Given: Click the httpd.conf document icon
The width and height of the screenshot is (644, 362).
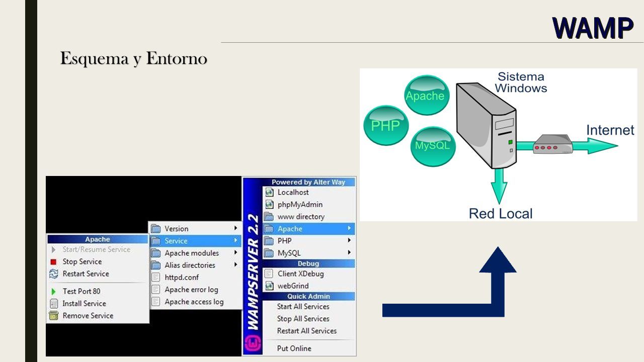Looking at the screenshot, I should [156, 277].
